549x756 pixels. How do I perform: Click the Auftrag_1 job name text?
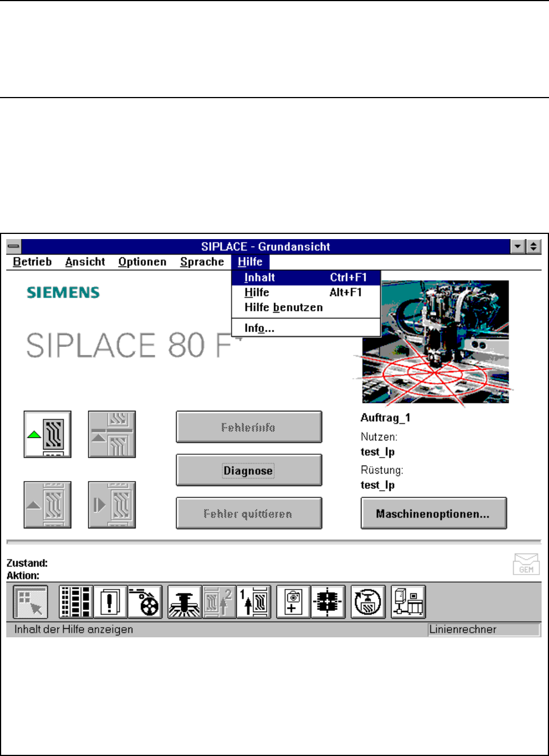pyautogui.click(x=385, y=418)
